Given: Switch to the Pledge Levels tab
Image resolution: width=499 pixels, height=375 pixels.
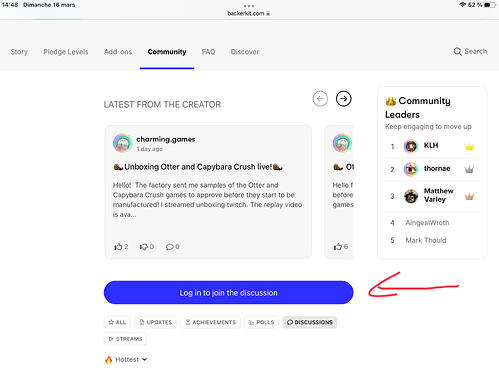Looking at the screenshot, I should coord(66,52).
